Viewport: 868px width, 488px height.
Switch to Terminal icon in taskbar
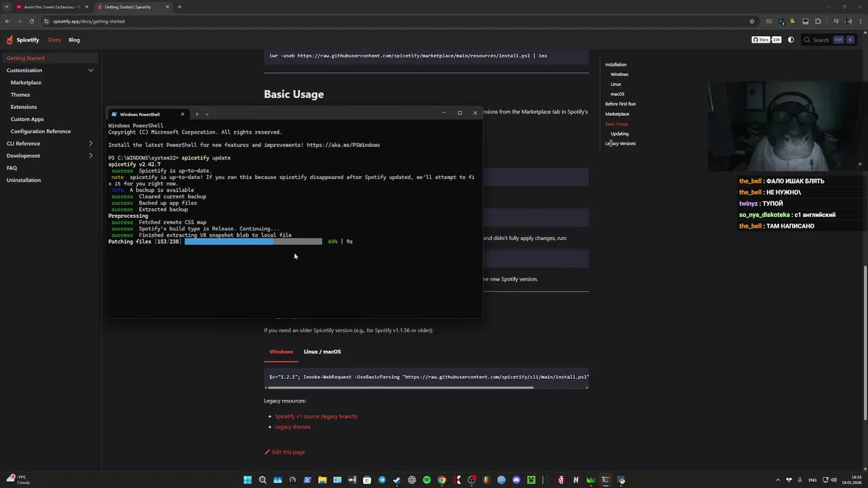[606, 480]
